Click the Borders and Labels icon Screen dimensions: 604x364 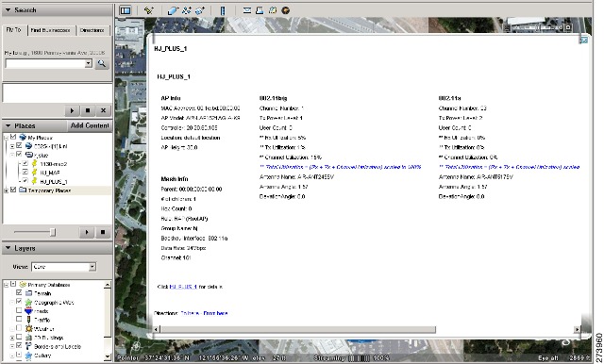(28, 346)
